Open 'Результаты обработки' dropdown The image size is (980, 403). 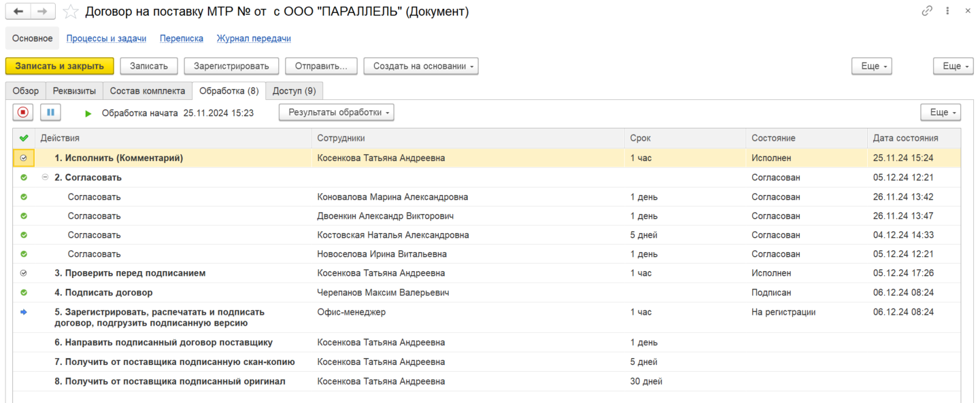tap(337, 112)
